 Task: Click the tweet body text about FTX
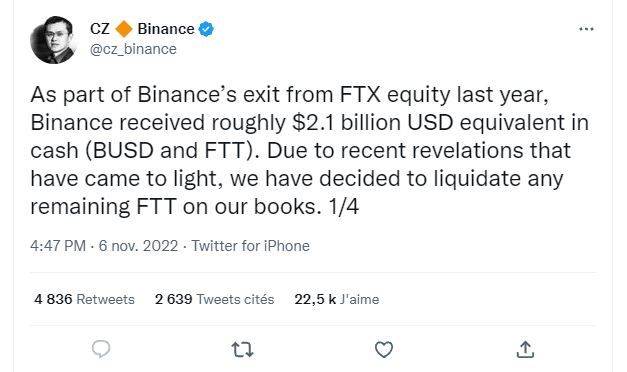(x=310, y=150)
